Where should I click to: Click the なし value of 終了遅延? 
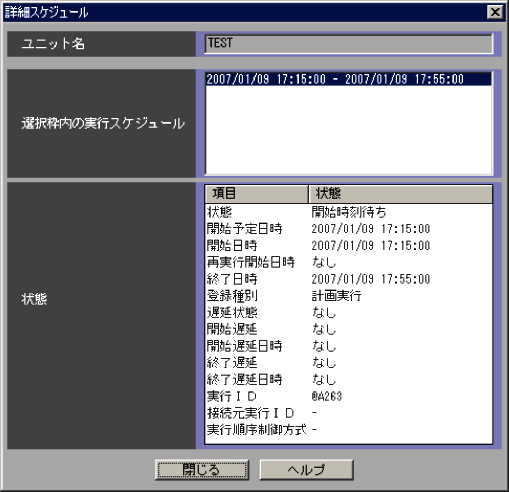324,363
